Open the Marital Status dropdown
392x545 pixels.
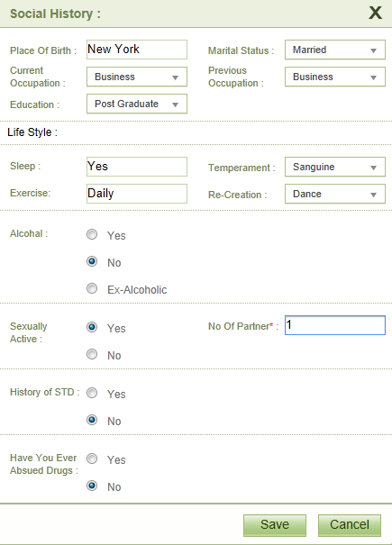(335, 50)
